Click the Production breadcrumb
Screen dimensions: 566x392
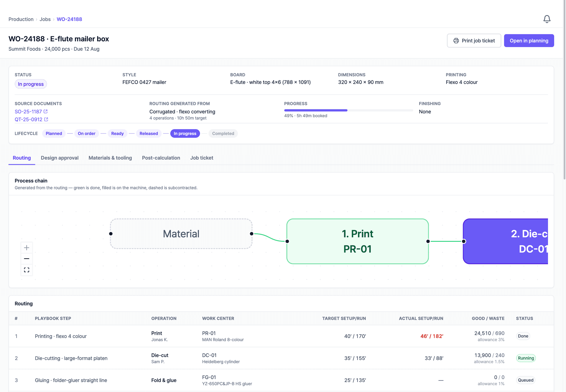[x=21, y=19]
